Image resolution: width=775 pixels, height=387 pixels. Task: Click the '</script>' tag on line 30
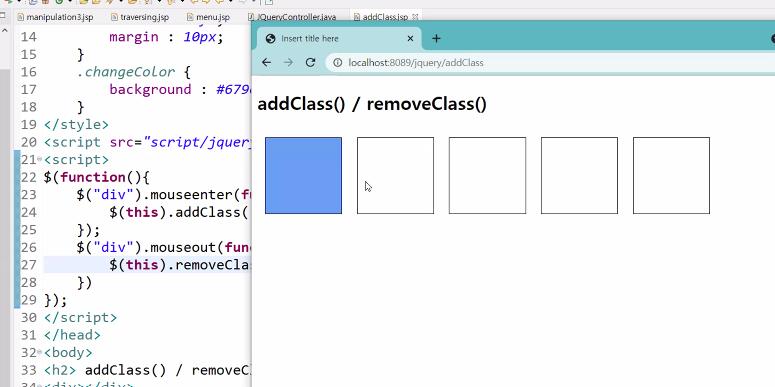[80, 317]
